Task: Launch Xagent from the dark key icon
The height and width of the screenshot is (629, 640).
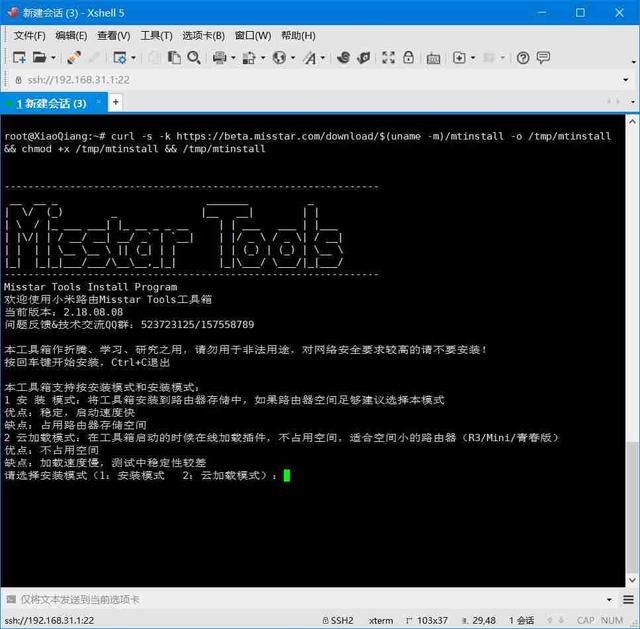Action: (x=363, y=58)
